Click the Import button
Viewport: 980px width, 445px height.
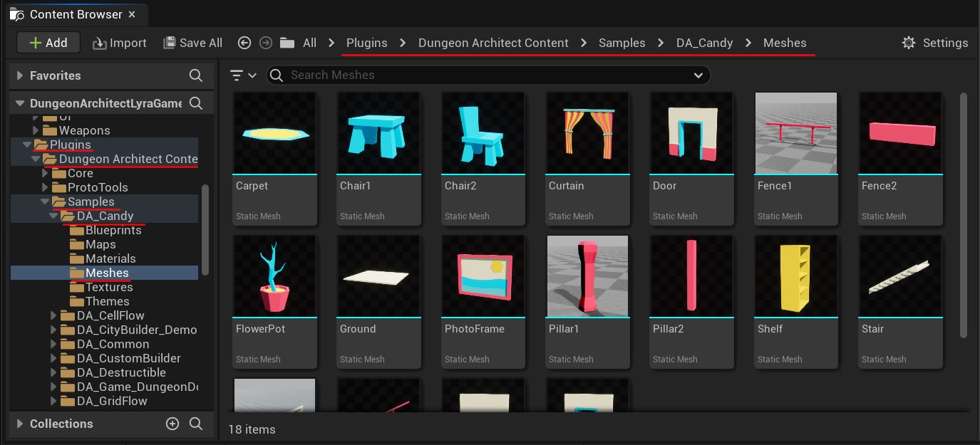point(120,43)
